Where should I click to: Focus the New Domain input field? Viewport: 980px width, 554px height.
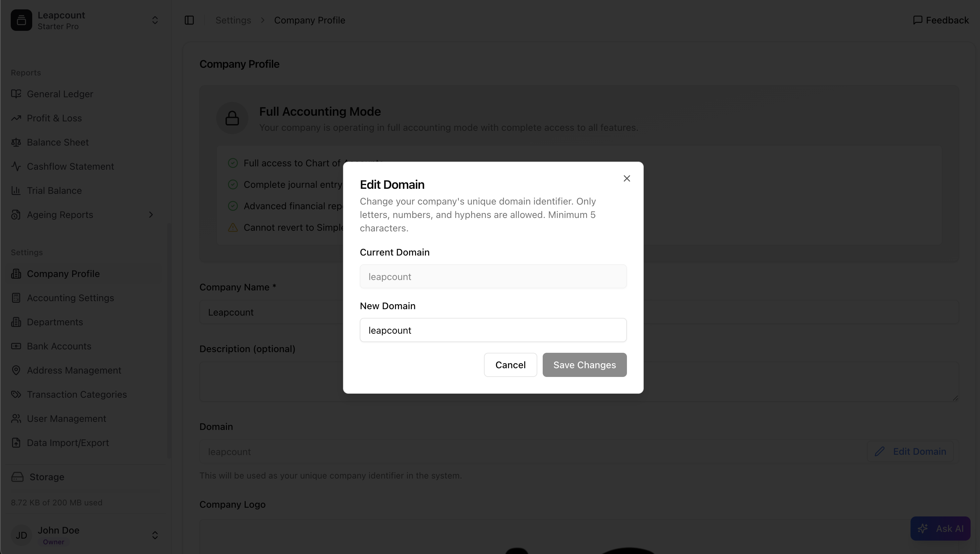(x=493, y=330)
